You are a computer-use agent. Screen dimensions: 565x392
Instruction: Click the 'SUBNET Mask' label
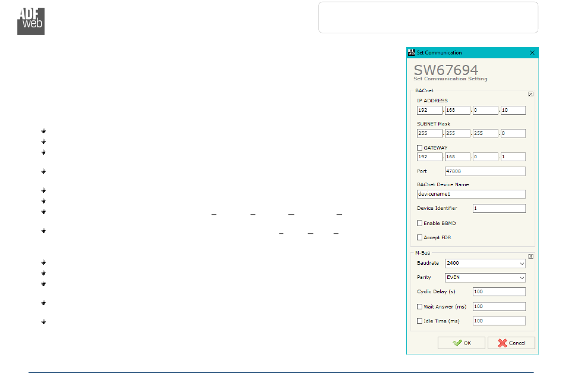point(434,124)
